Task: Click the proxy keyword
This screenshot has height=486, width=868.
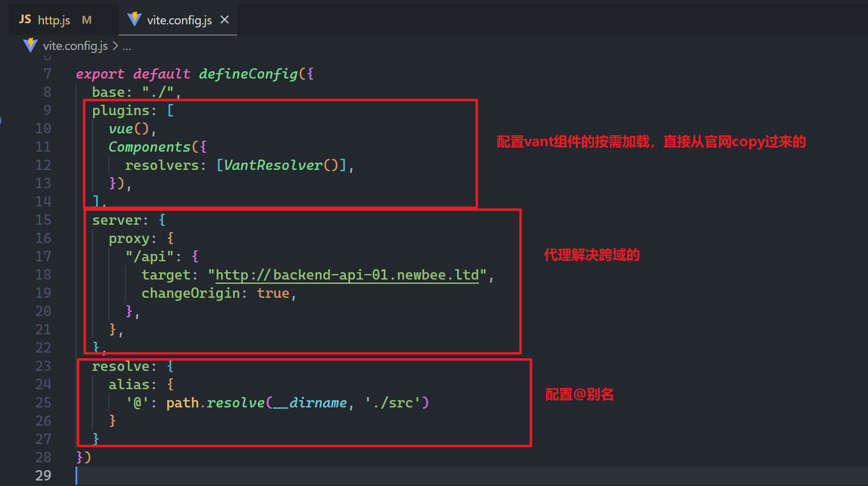Action: [x=128, y=238]
